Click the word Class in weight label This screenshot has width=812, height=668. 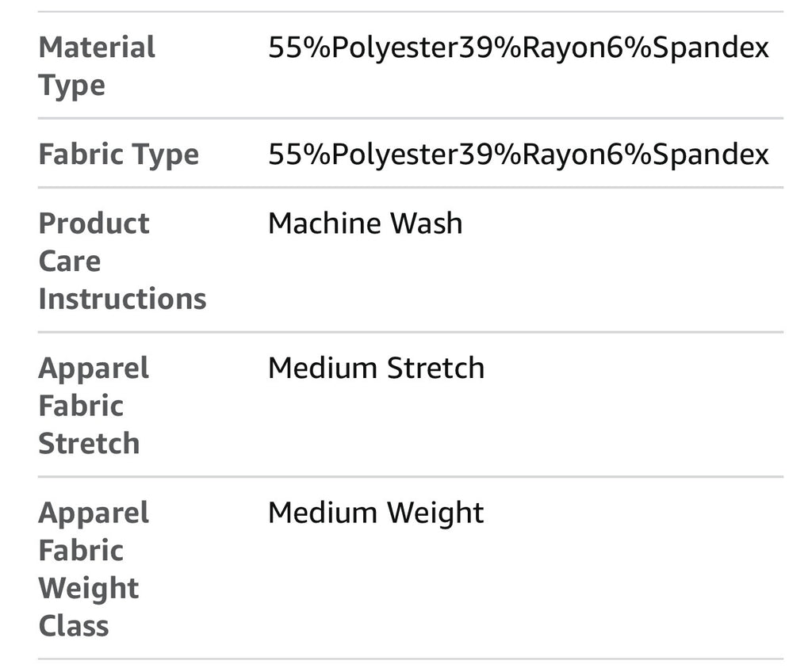click(x=74, y=626)
